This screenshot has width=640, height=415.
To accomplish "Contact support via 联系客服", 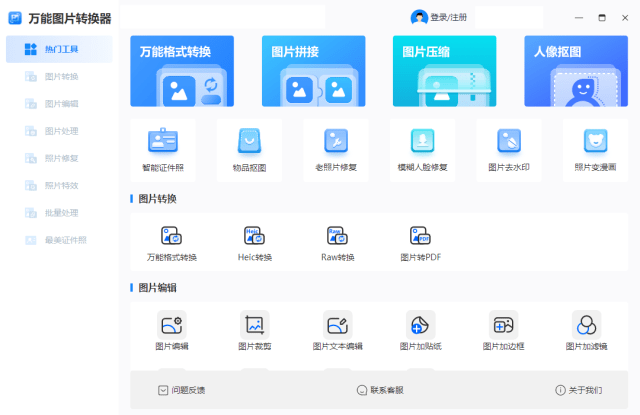I will (x=380, y=390).
